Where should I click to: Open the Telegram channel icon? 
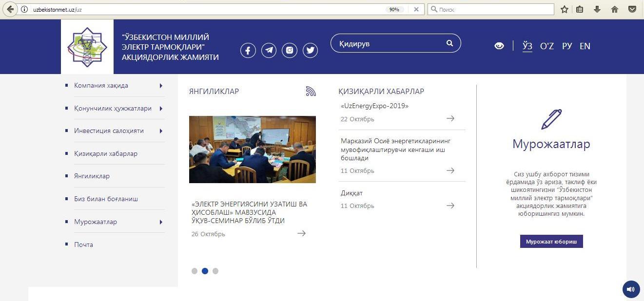pyautogui.click(x=269, y=50)
